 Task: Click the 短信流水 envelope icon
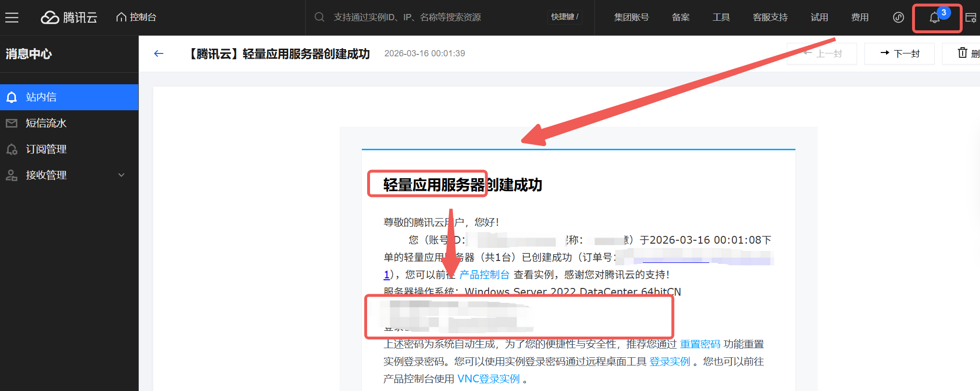click(x=12, y=123)
